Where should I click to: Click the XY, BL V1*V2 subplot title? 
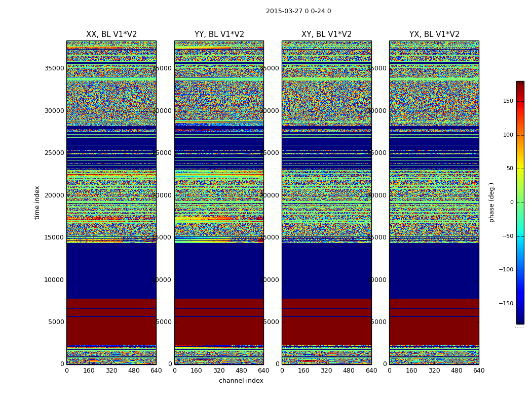[326, 34]
